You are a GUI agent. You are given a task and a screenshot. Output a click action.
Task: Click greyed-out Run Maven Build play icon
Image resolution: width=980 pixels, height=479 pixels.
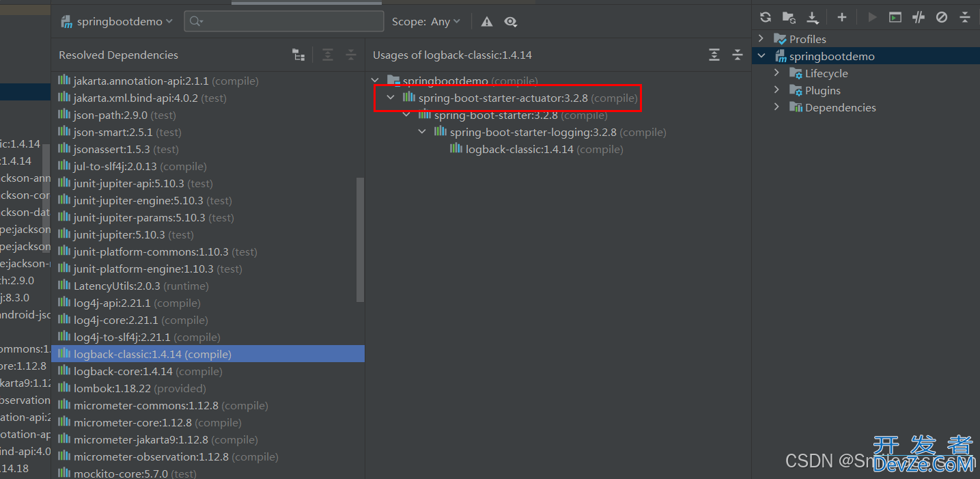[x=872, y=18]
